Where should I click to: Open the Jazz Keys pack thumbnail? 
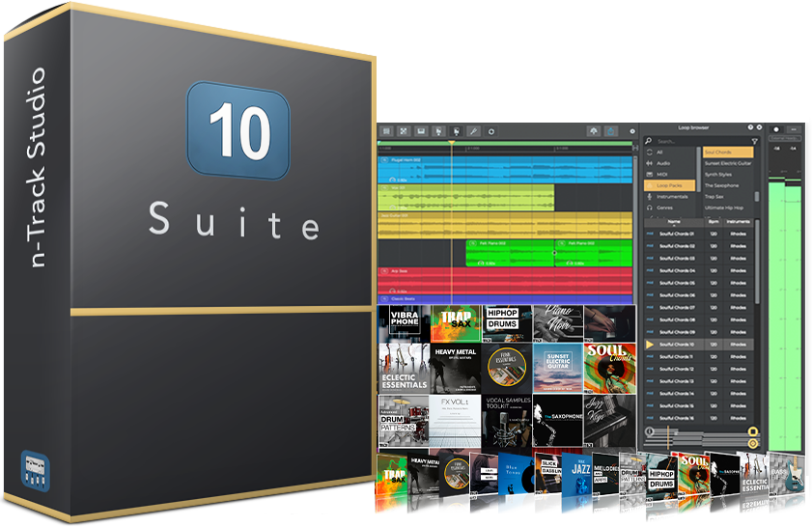click(x=610, y=422)
